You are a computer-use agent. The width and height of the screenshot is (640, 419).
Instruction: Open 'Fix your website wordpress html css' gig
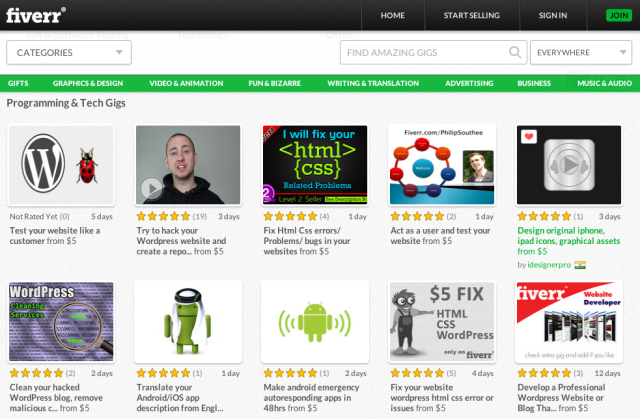click(442, 397)
